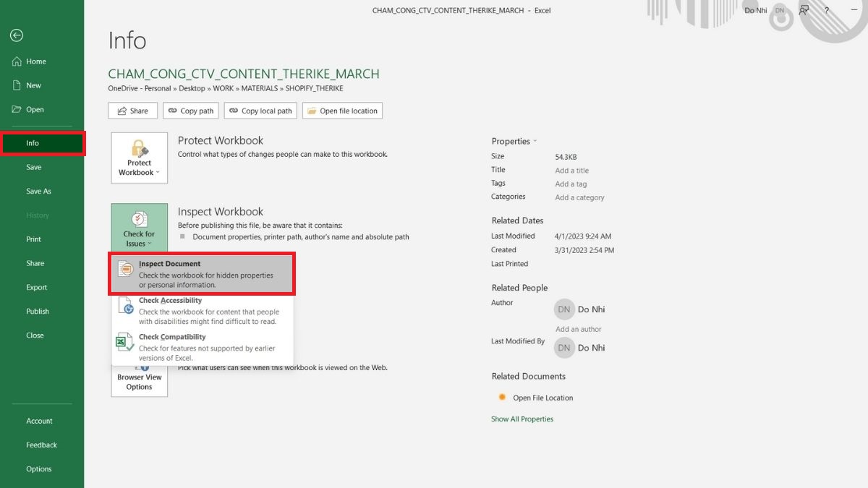Click the Share button
Viewport: 868px width, 488px height.
[132, 111]
